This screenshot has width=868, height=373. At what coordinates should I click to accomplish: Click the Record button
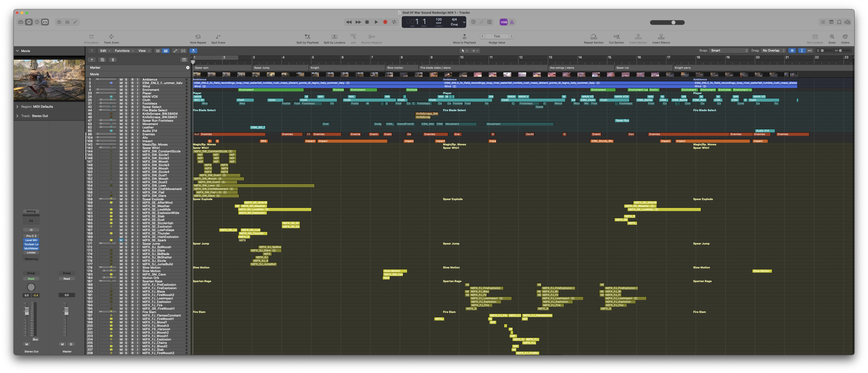pos(385,22)
